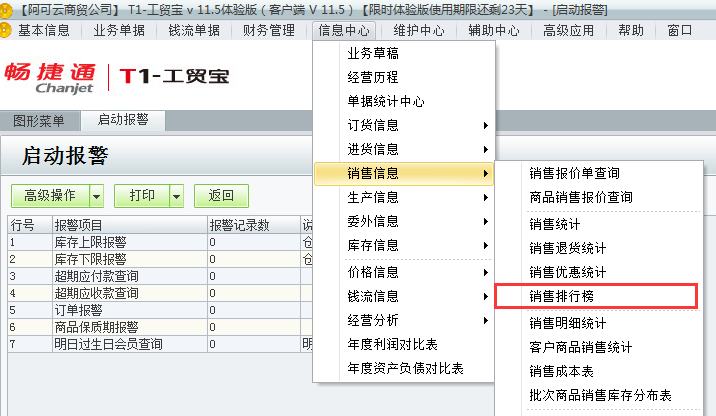Expand the 订货信息 submenu
The height and width of the screenshot is (416, 716).
(404, 125)
